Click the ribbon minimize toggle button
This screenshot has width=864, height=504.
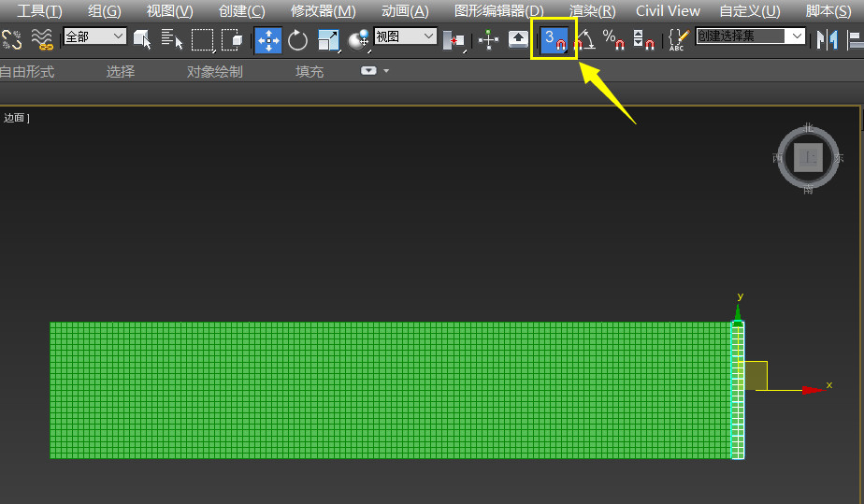click(368, 70)
